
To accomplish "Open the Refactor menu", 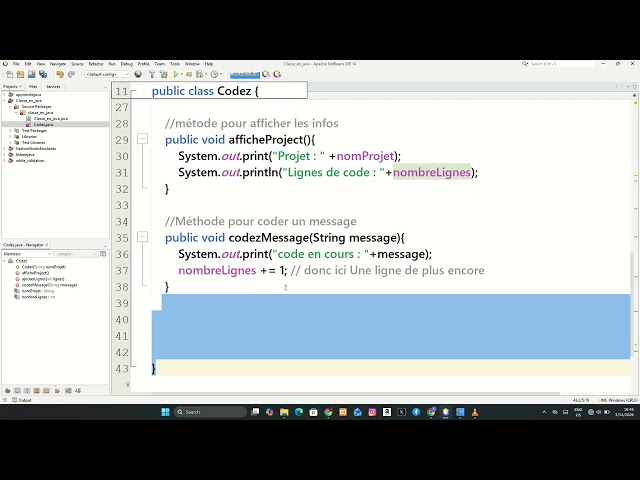I will pyautogui.click(x=96, y=64).
